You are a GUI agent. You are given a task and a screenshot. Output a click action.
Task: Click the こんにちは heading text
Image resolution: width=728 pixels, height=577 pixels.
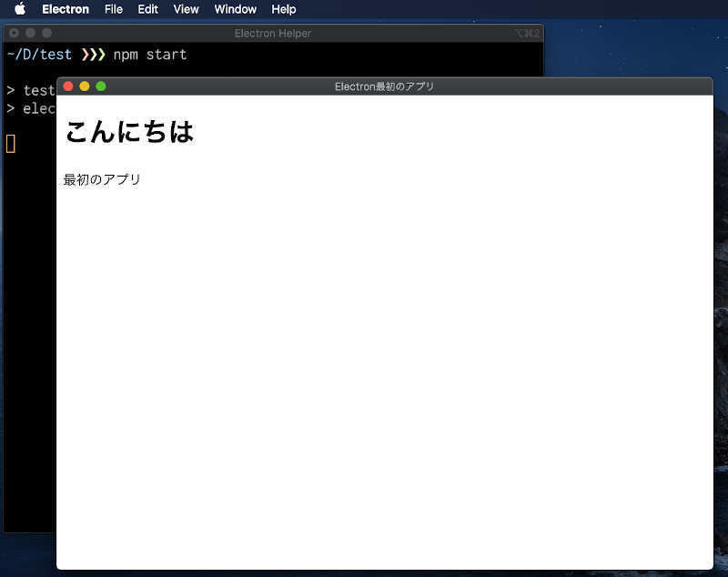click(128, 131)
